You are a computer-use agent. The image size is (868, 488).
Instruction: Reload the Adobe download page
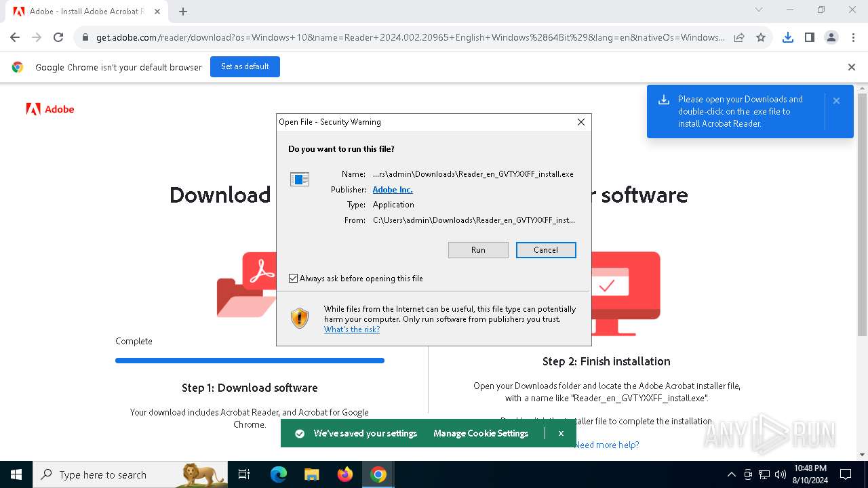pos(58,37)
